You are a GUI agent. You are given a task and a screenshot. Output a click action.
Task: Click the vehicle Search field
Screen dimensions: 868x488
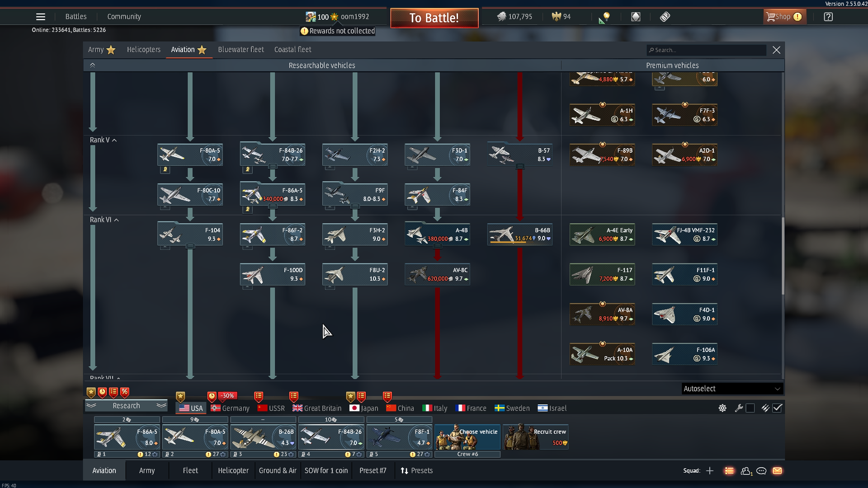tap(706, 50)
